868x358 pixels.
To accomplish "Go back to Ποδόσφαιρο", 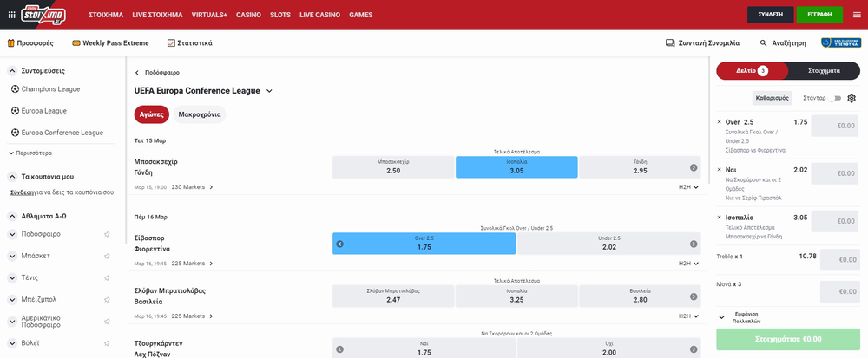I will 157,72.
